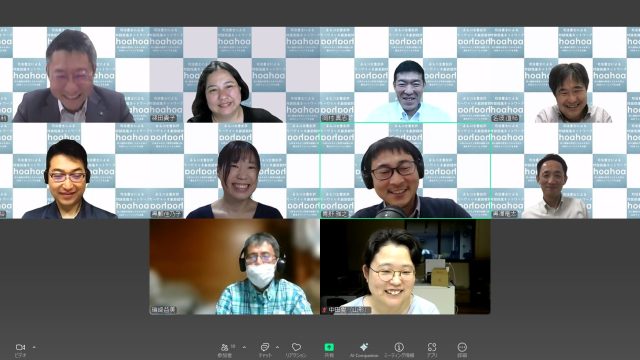The height and width of the screenshot is (360, 640).
Task: Click the muted microphone indicator on 中田 tile
Action: pos(324,310)
